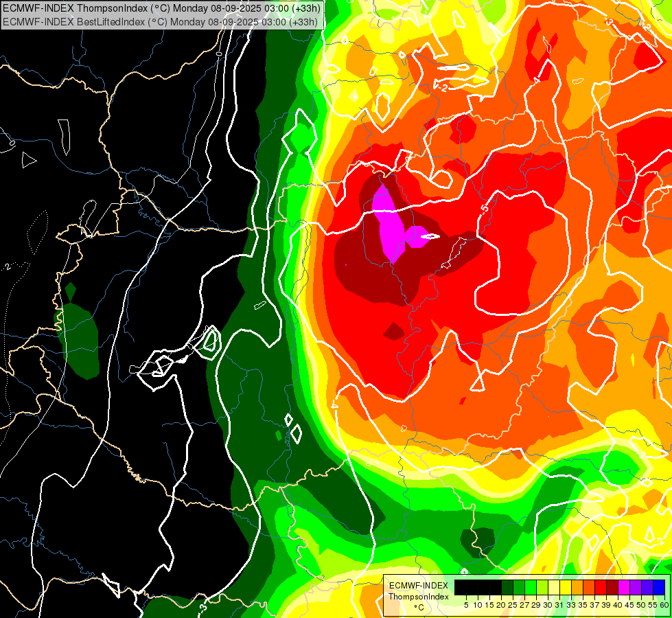The width and height of the screenshot is (672, 618).
Task: Click the legend value 30
Action: tap(548, 605)
